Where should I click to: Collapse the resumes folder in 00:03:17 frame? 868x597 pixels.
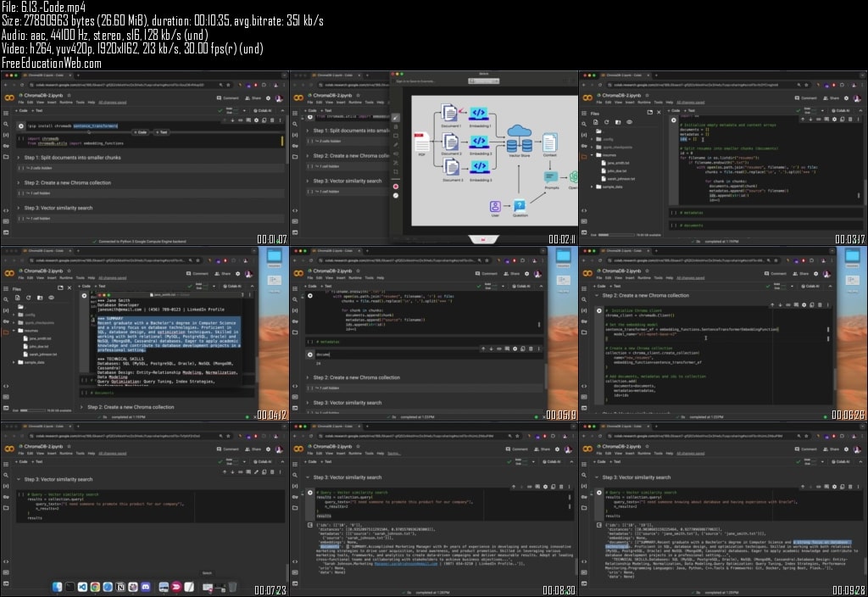pyautogui.click(x=593, y=155)
